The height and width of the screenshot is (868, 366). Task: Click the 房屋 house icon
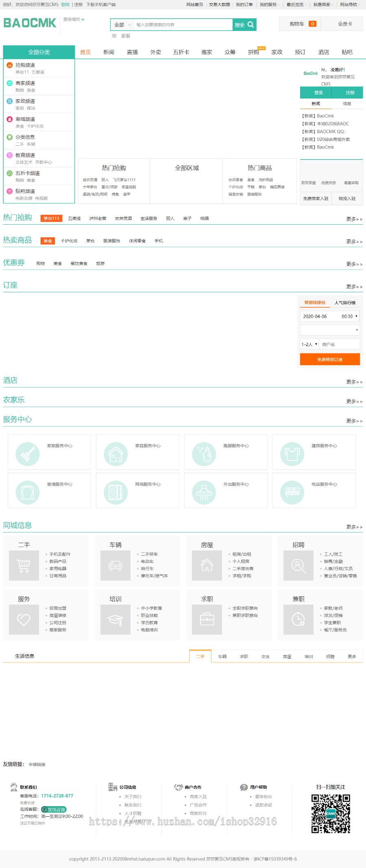[x=207, y=566]
